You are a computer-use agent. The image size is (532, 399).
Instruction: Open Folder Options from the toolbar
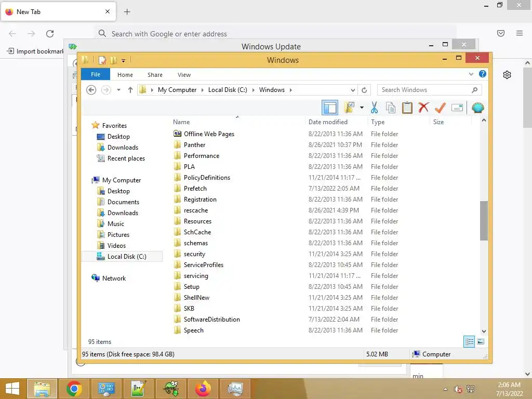click(349, 108)
